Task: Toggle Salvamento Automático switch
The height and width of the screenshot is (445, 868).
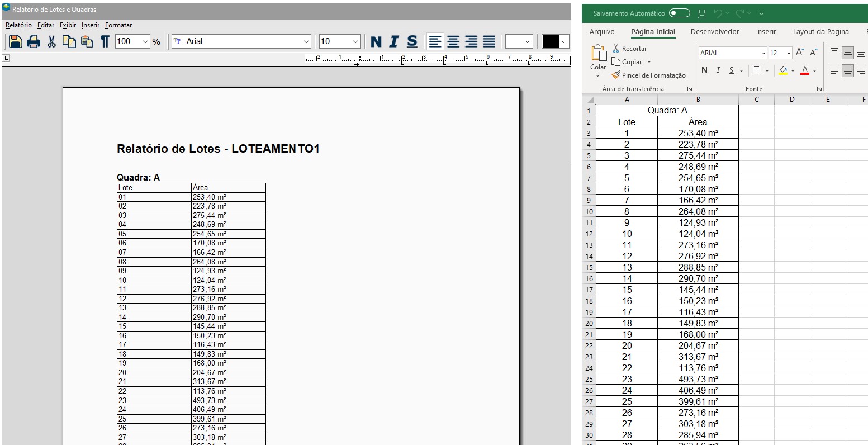Action: coord(679,13)
